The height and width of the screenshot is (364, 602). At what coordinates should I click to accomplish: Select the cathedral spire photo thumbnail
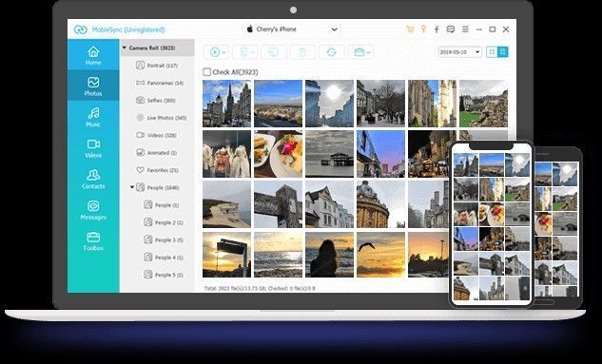tap(226, 104)
